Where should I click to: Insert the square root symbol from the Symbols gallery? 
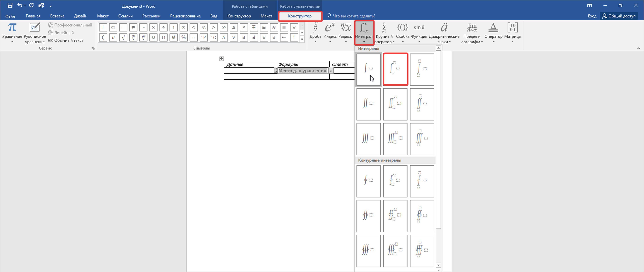click(x=123, y=37)
